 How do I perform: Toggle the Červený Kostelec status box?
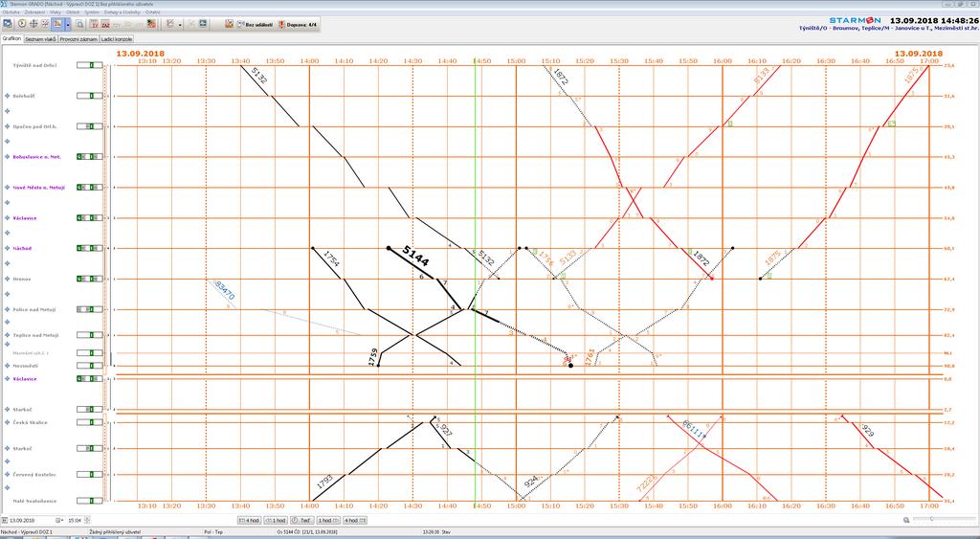tap(90, 475)
